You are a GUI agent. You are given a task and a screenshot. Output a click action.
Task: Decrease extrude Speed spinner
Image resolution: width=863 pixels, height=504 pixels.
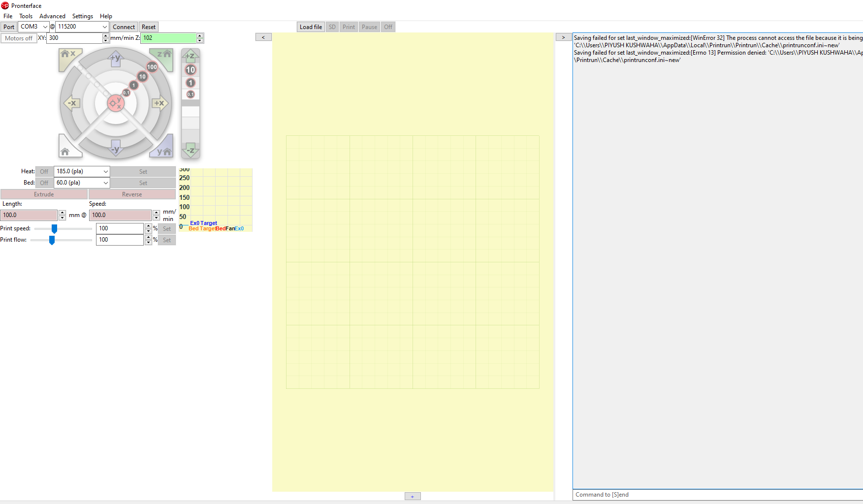(156, 218)
